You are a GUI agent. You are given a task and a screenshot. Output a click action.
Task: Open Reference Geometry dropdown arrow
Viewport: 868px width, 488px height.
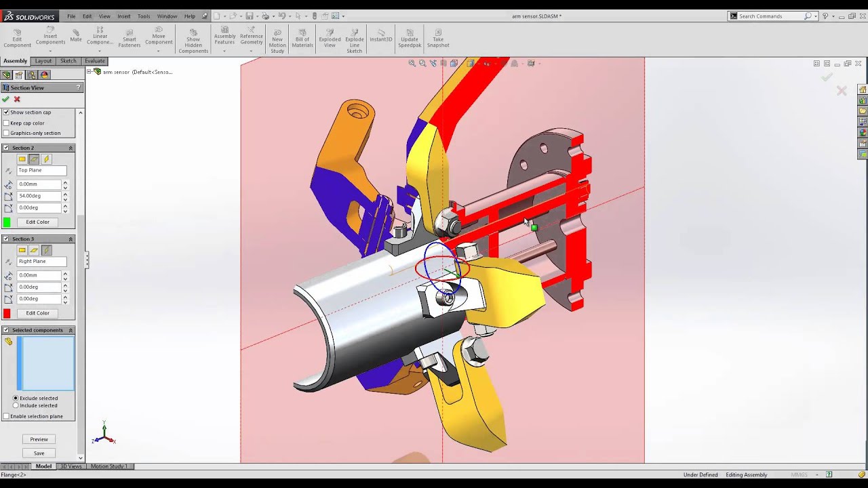(x=251, y=51)
